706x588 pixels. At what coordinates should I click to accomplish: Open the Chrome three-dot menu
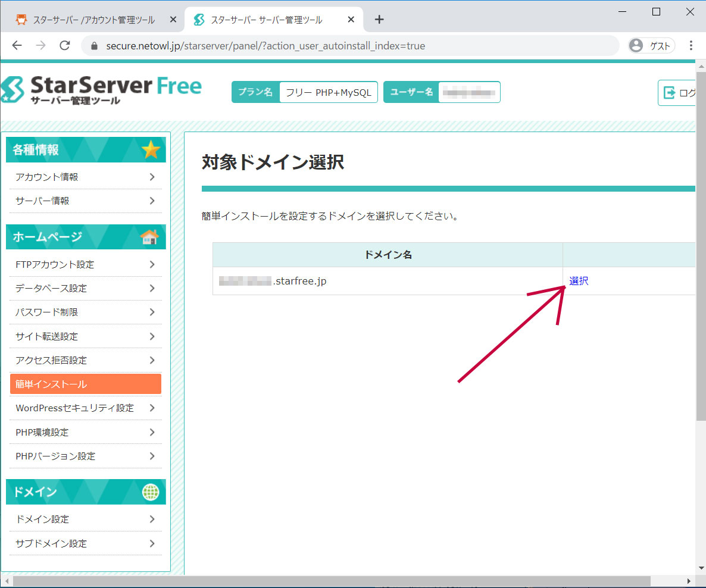tap(691, 45)
